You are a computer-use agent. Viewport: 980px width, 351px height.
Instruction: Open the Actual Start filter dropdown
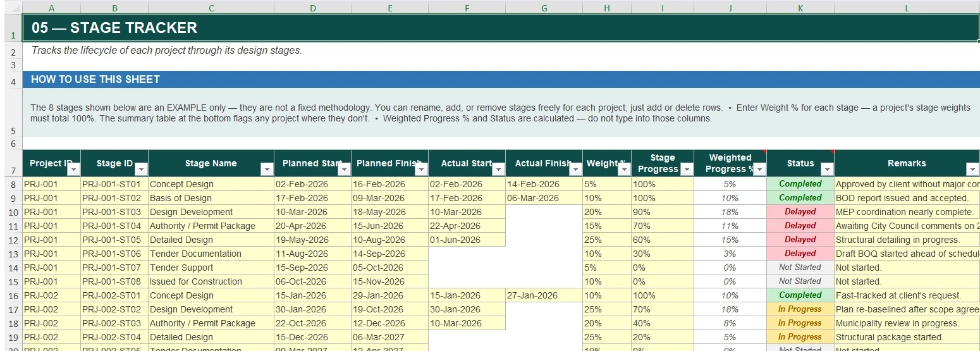(x=498, y=169)
